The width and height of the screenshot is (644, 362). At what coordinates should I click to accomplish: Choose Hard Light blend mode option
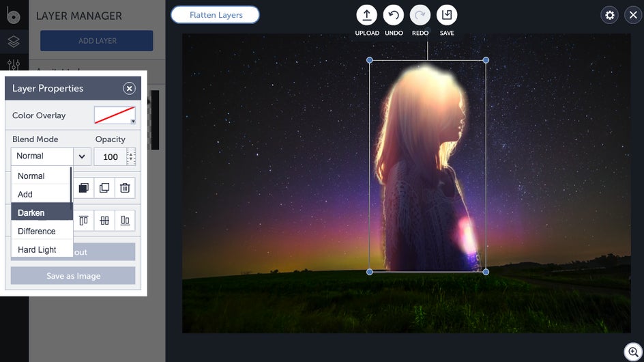(x=42, y=249)
